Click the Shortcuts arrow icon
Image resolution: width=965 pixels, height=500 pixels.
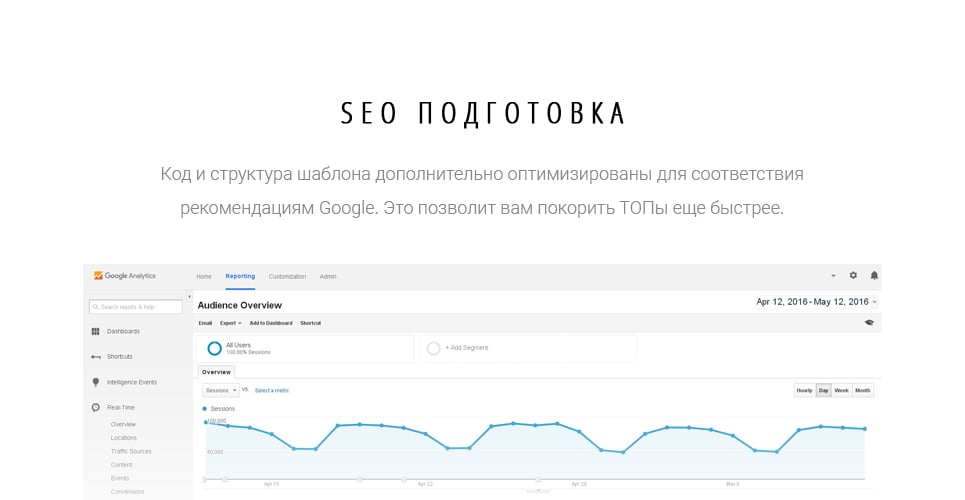point(95,357)
